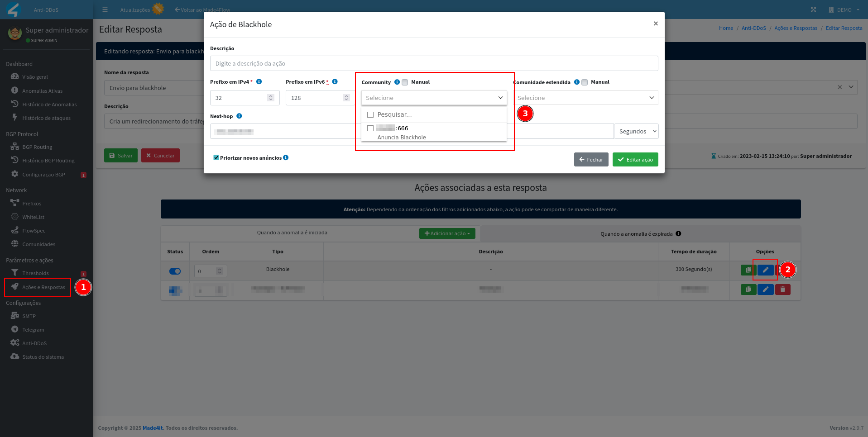
Task: Expand the Adicionar ação dropdown button
Action: (447, 233)
